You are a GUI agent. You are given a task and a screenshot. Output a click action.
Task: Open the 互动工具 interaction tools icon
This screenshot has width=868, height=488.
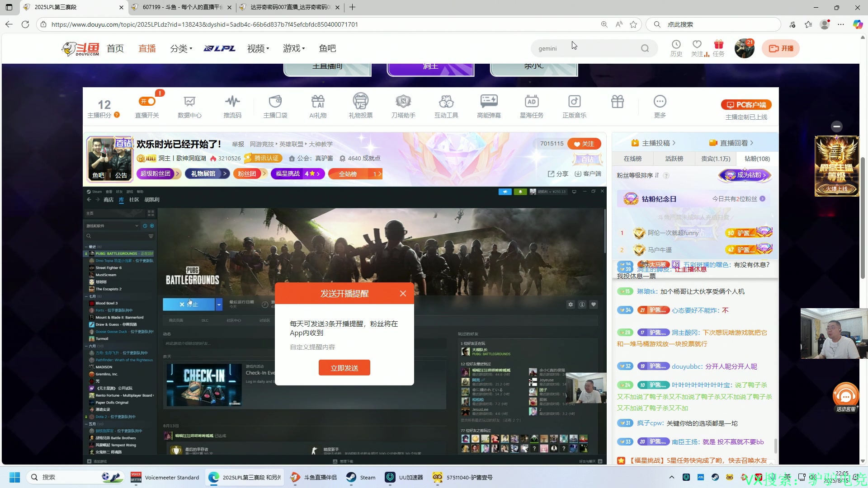[446, 102]
